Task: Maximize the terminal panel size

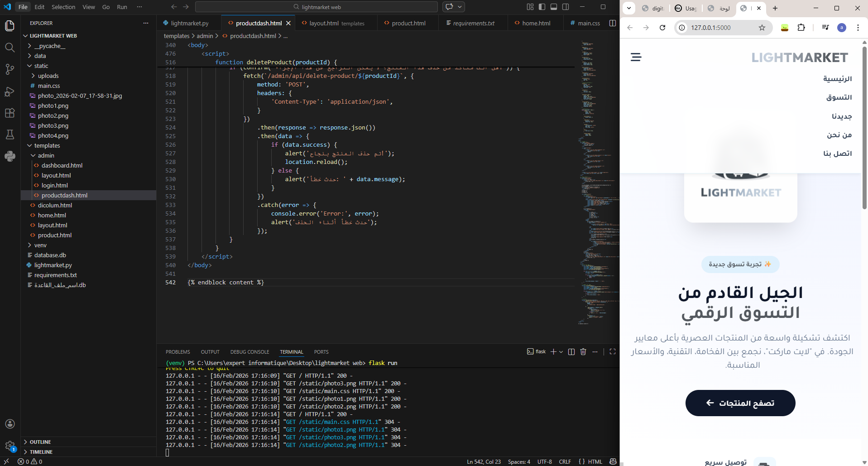Action: tap(613, 352)
